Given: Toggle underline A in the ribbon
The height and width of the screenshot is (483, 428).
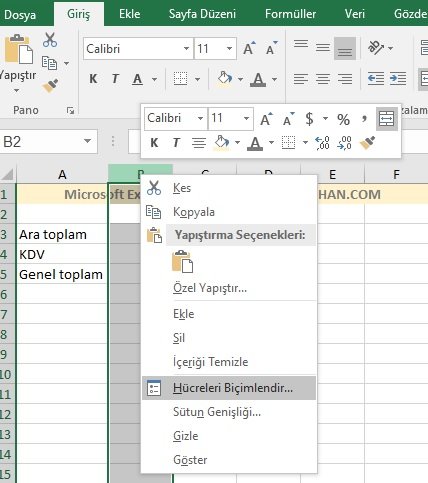Looking at the screenshot, I should [x=137, y=79].
